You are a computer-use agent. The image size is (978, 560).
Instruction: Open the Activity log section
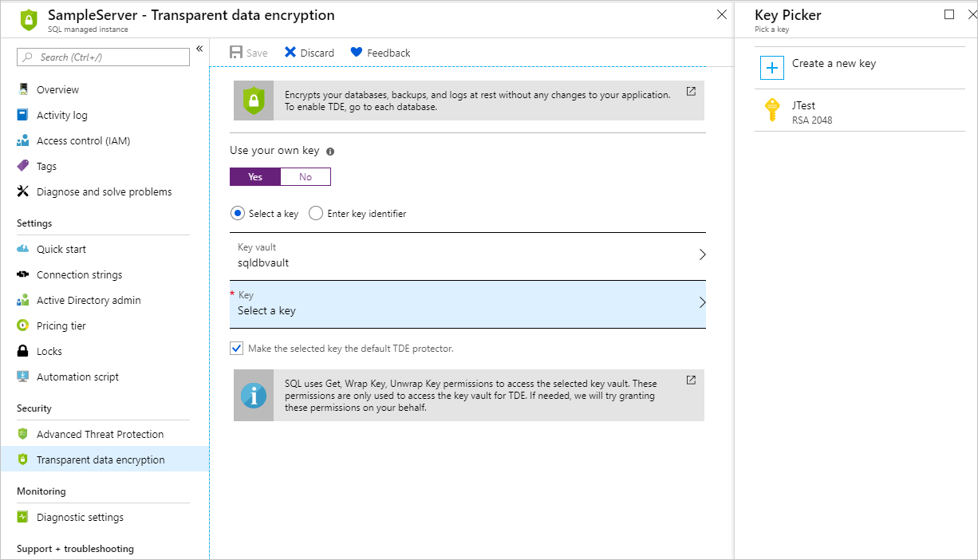tap(61, 115)
